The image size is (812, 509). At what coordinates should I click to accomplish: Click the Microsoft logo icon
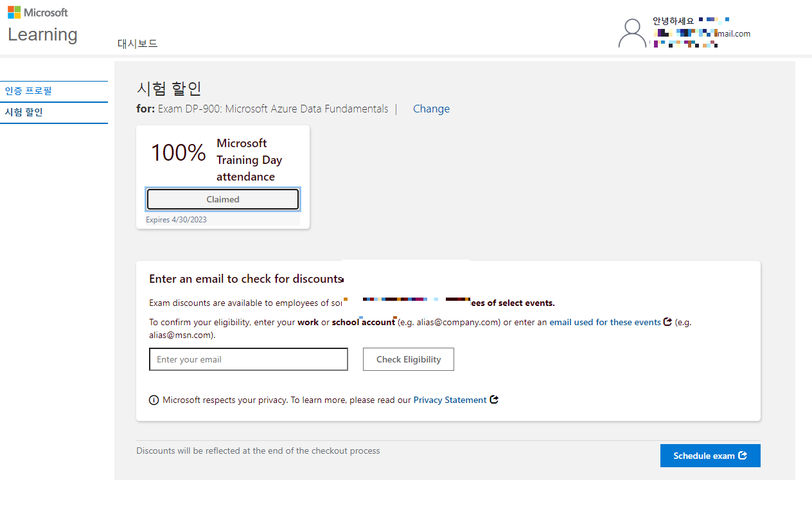[x=14, y=12]
